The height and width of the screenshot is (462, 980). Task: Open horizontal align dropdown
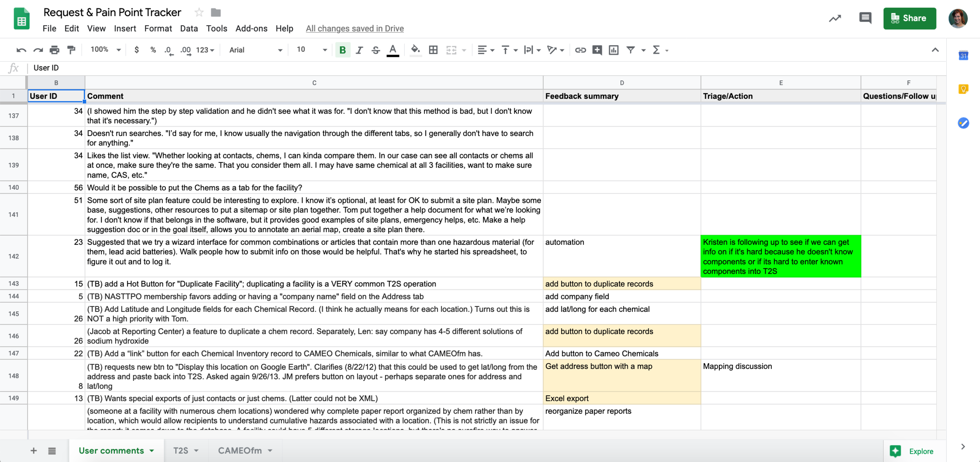tap(486, 50)
